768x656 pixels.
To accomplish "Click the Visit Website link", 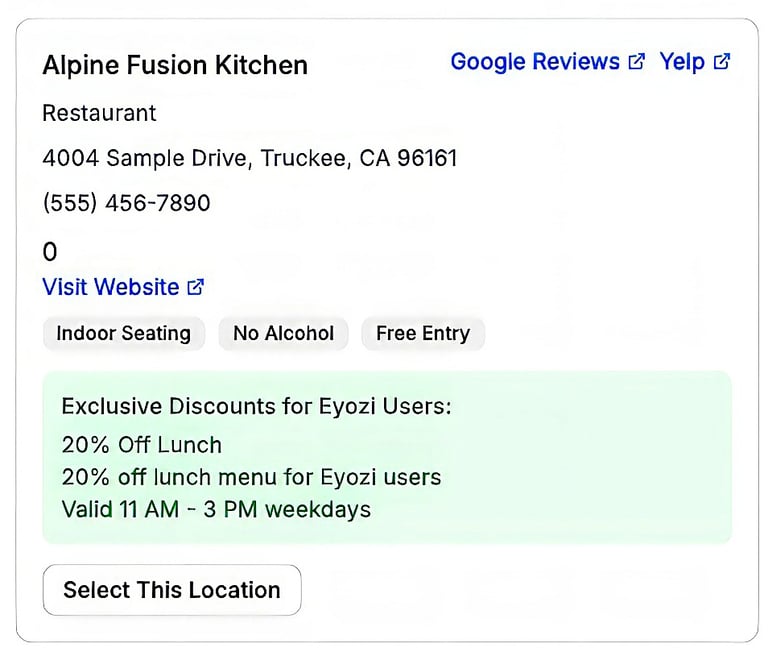I will 110,287.
